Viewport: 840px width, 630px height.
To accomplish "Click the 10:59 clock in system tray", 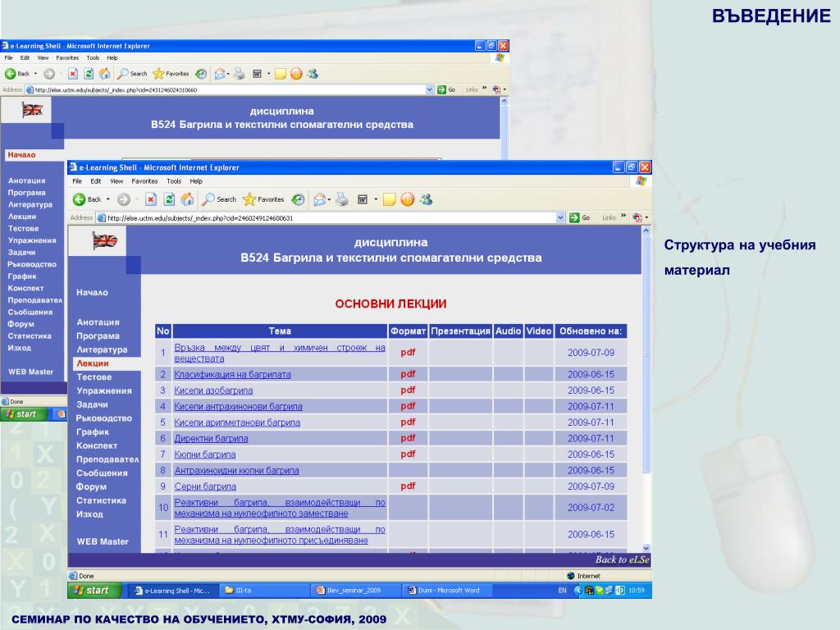I will point(637,591).
